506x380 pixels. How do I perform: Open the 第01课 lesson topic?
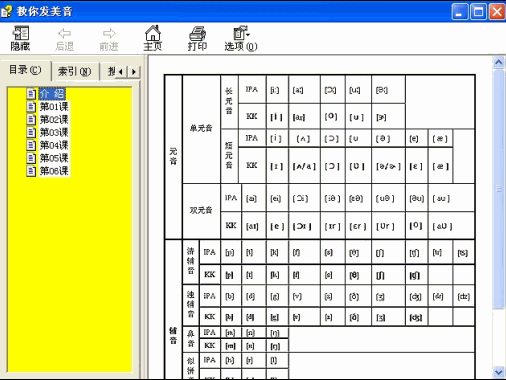[x=54, y=107]
